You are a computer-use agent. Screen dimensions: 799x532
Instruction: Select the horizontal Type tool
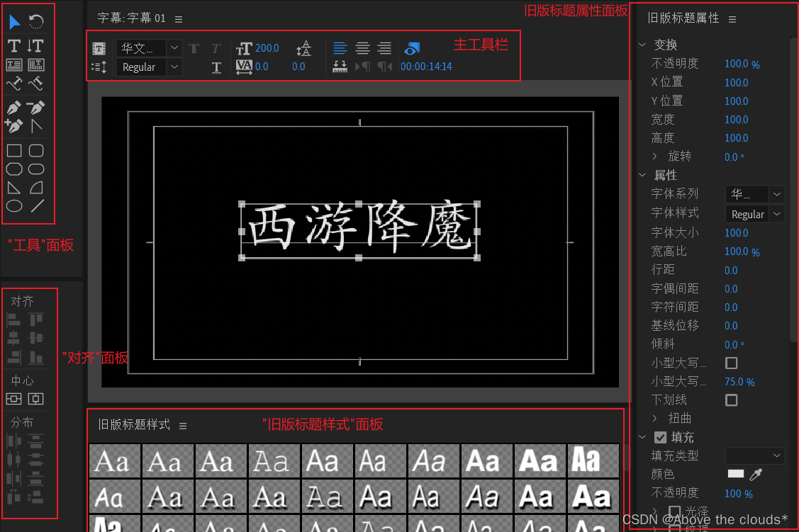(x=14, y=46)
